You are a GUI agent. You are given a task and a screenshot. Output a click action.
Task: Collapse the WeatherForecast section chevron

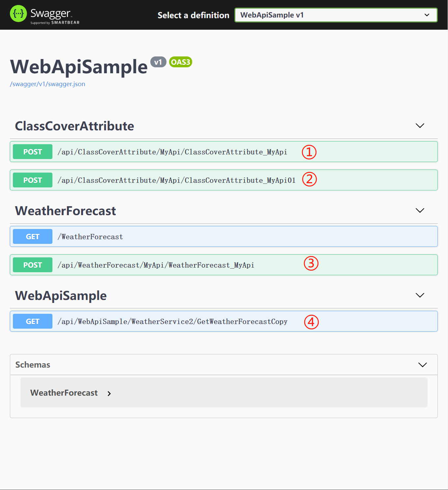pos(420,211)
